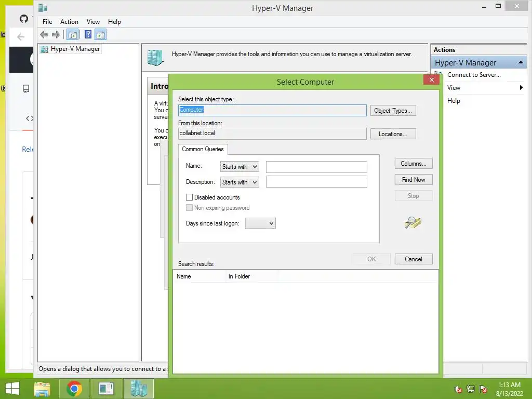This screenshot has height=399, width=532.
Task: Check the Disabled accounts checkbox
Action: coord(189,197)
